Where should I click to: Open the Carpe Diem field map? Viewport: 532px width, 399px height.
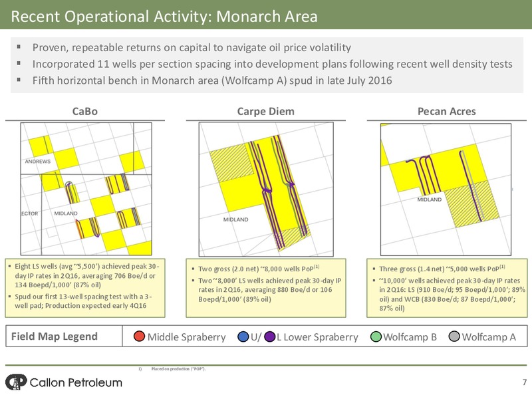[x=266, y=189]
